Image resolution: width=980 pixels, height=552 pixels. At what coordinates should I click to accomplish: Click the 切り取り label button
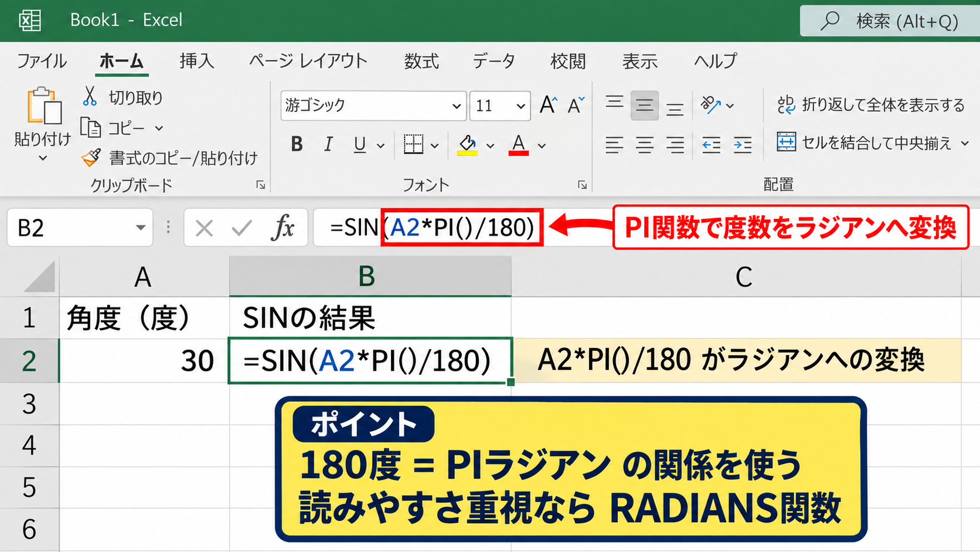click(x=135, y=97)
